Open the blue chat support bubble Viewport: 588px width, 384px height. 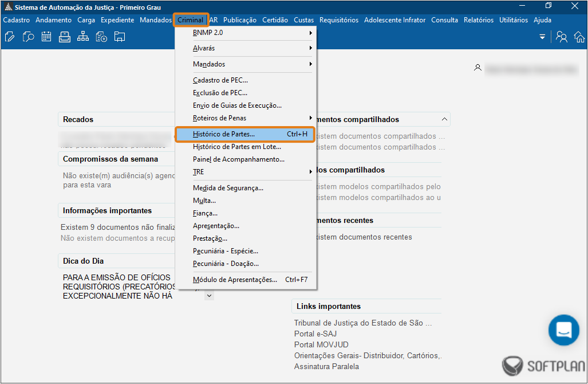coord(563,330)
